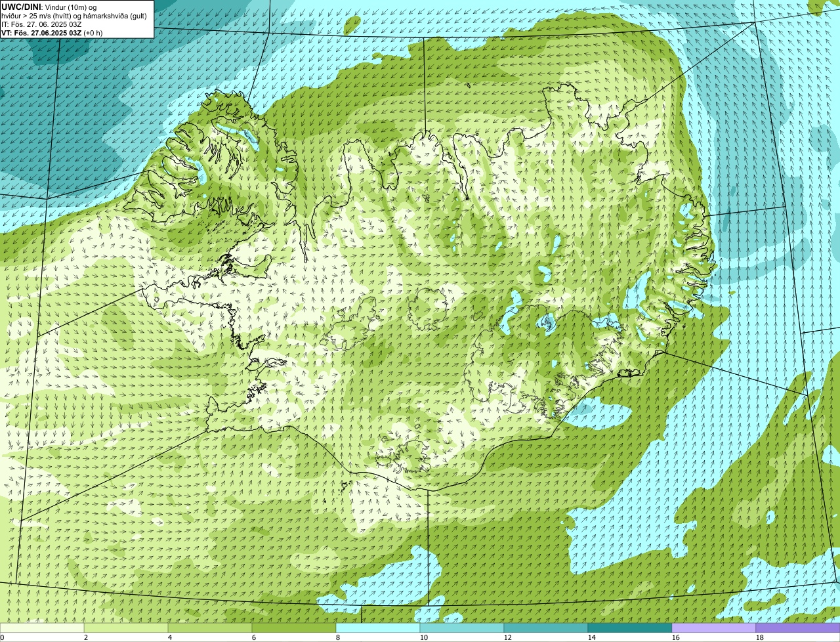Click the 14–16 m/s dark teal legend swatch

coord(630,628)
